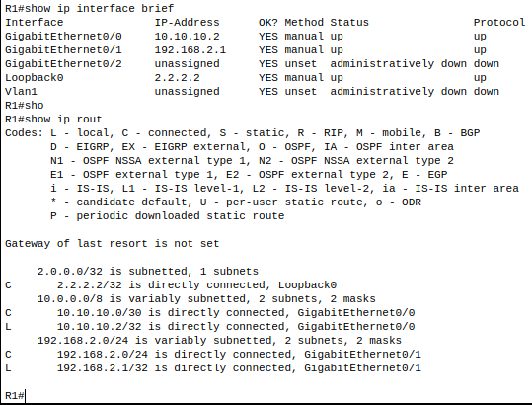532x405 pixels.
Task: Click the 192.168.2.0/24 connected route entry
Action: pyautogui.click(x=213, y=355)
